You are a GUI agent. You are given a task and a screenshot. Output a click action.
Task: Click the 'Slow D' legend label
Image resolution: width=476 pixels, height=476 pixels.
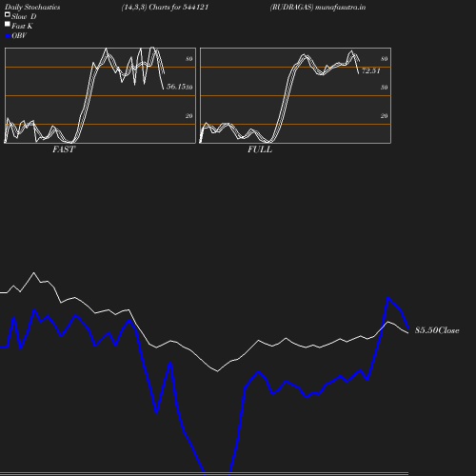[24, 16]
